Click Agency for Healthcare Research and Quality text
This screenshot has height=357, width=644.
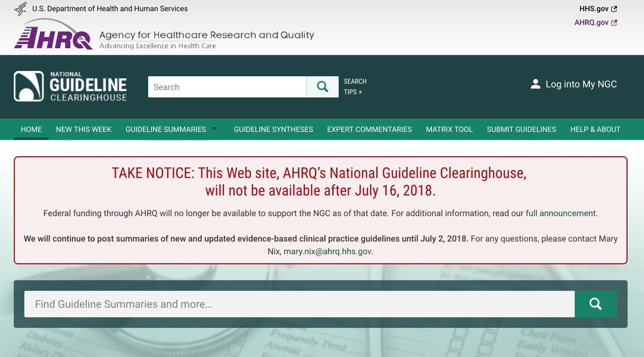(207, 35)
